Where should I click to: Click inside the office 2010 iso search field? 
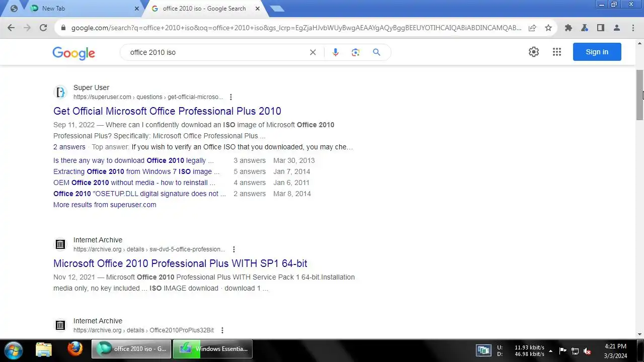pos(216,52)
